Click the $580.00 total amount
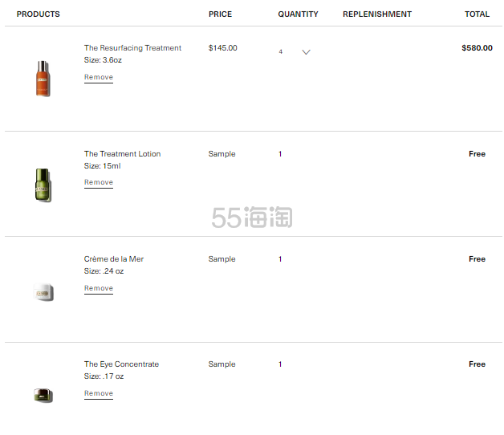This screenshot has width=504, height=435. click(x=477, y=48)
